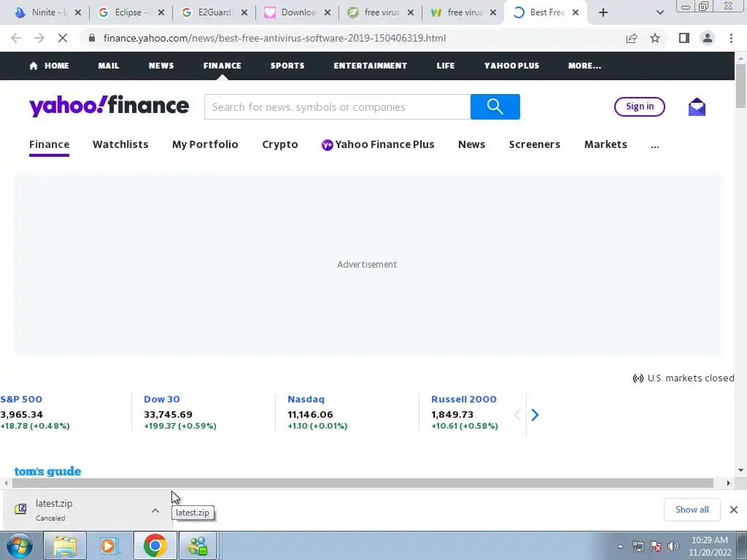Open the Russell 2000 index link
Image resolution: width=747 pixels, height=560 pixels.
pyautogui.click(x=464, y=399)
